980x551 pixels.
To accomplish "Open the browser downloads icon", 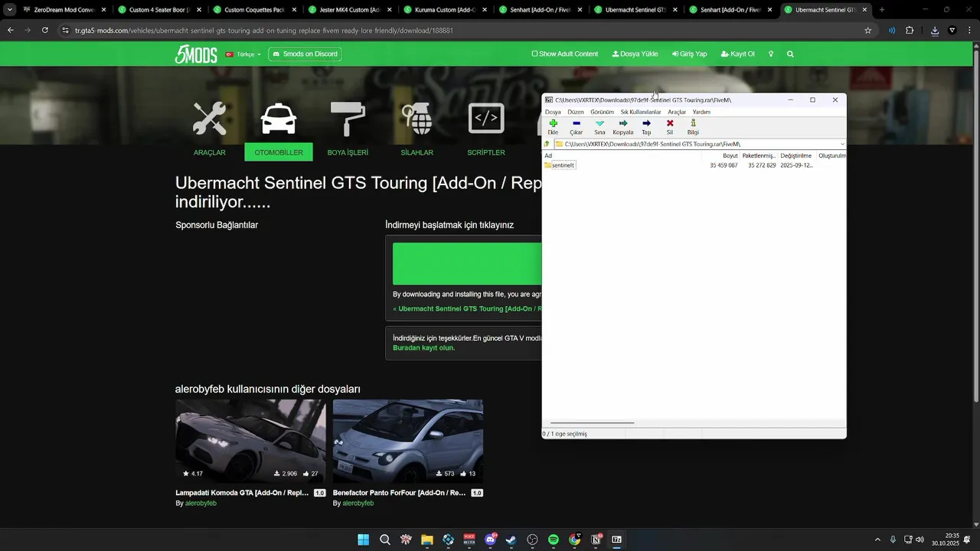I will pos(935,31).
